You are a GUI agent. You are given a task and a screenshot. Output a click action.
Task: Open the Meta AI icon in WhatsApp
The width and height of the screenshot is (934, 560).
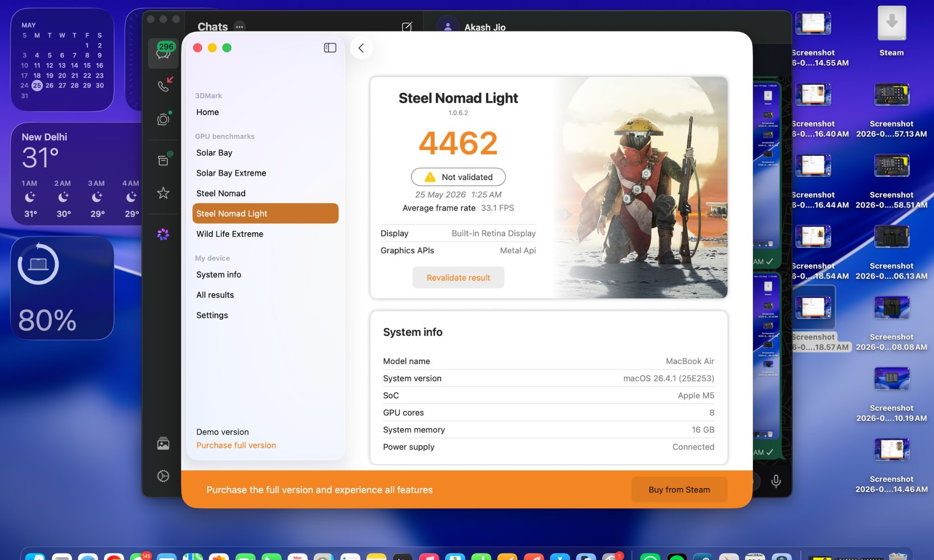coord(163,234)
